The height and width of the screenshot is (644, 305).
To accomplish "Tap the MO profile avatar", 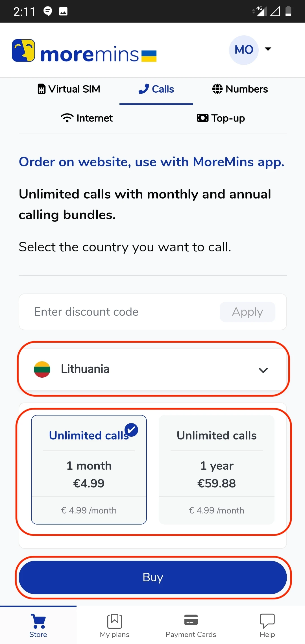I will point(244,50).
